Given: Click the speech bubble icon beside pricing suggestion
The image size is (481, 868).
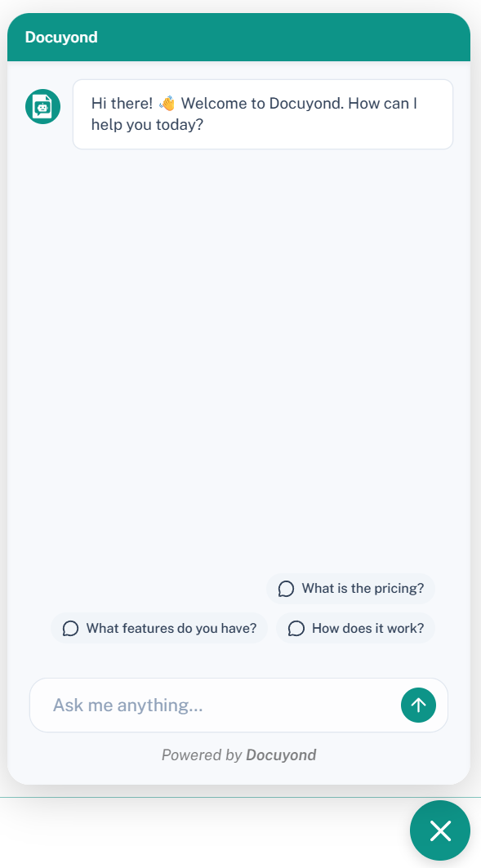Looking at the screenshot, I should pyautogui.click(x=285, y=588).
